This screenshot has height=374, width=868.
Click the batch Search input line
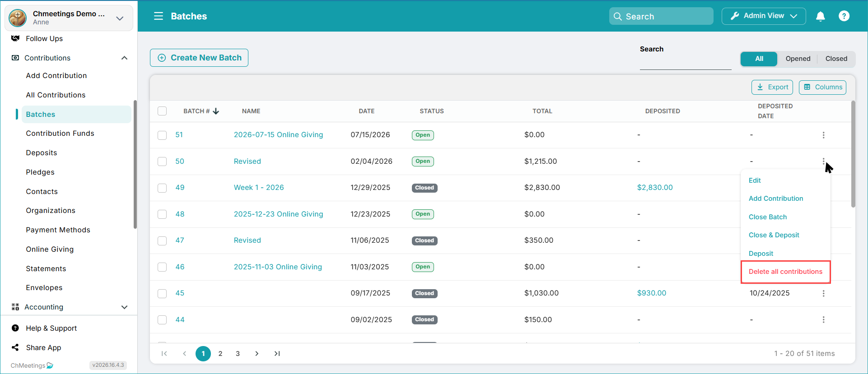coord(686,63)
